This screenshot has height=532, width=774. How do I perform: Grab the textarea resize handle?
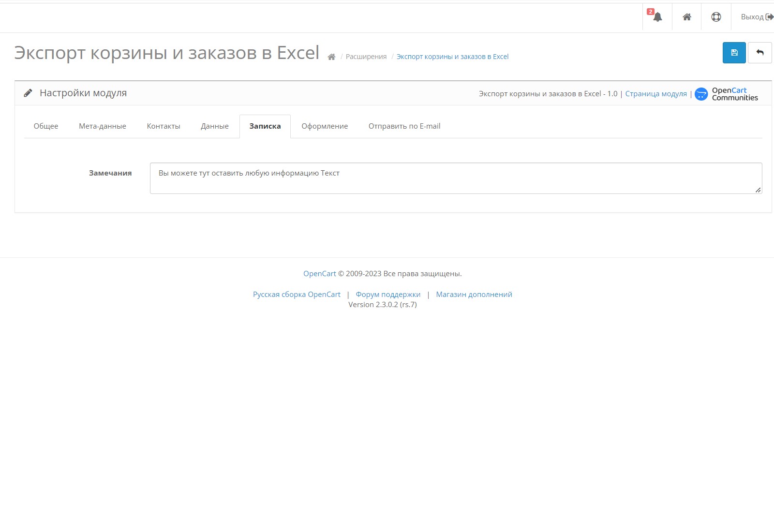pyautogui.click(x=758, y=190)
